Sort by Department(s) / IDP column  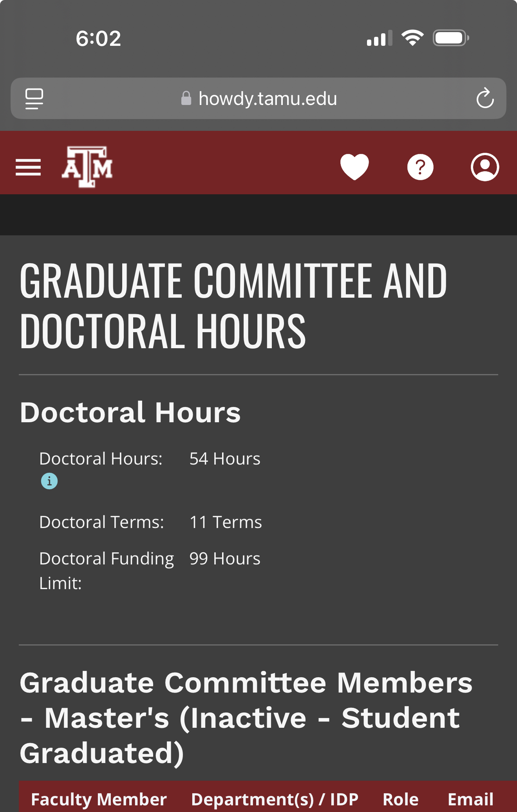pyautogui.click(x=275, y=799)
